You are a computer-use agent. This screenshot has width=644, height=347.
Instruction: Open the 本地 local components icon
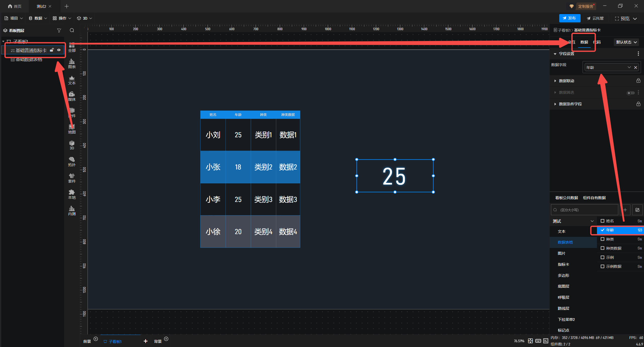(72, 194)
